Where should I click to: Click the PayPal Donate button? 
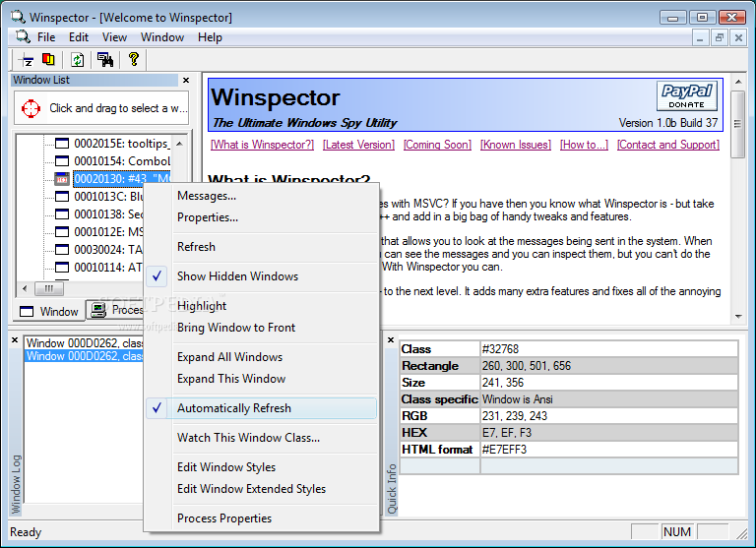tap(686, 96)
